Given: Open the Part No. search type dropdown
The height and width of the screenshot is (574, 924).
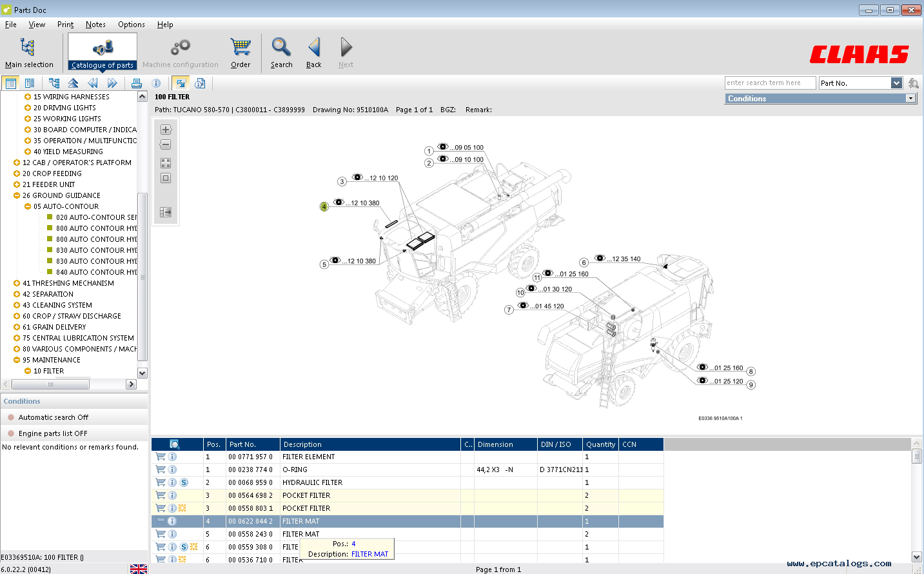Looking at the screenshot, I should pos(896,83).
